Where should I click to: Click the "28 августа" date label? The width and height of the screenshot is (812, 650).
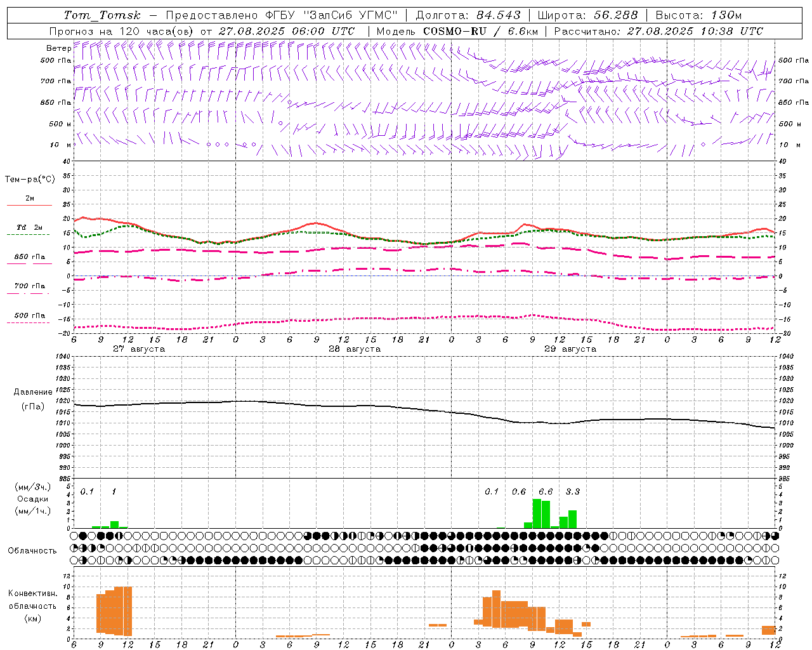click(355, 349)
